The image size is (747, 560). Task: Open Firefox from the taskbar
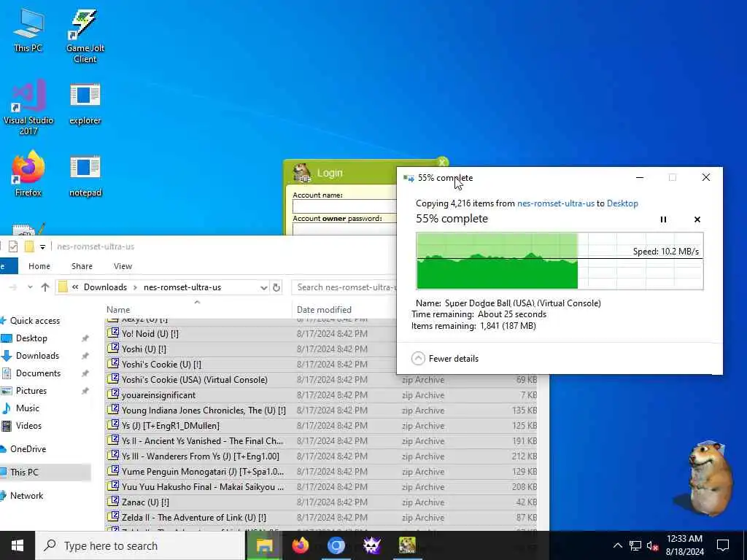(300, 545)
